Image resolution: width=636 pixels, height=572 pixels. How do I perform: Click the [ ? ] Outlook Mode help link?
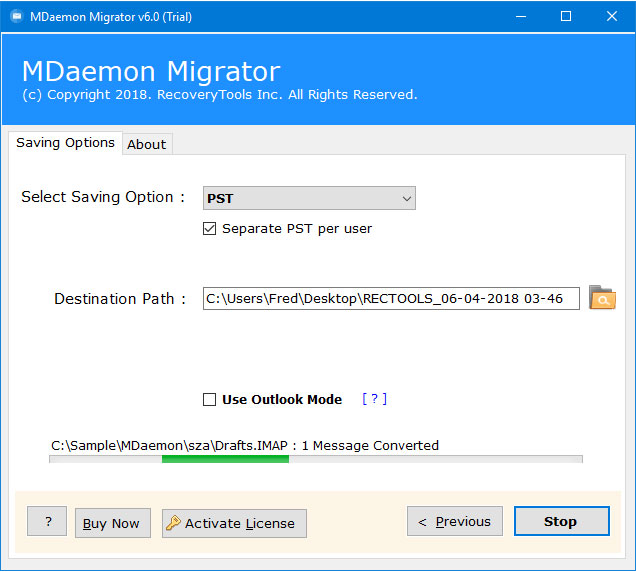[374, 399]
